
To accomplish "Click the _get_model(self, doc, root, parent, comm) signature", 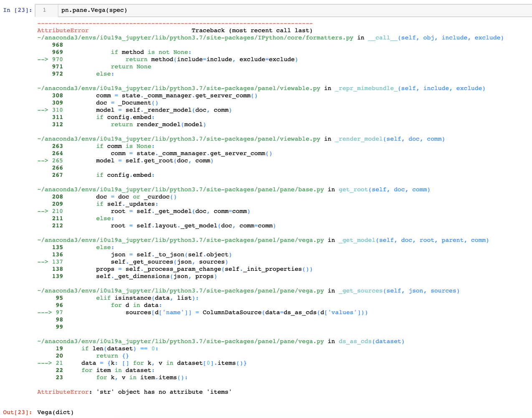I will click(x=413, y=240).
